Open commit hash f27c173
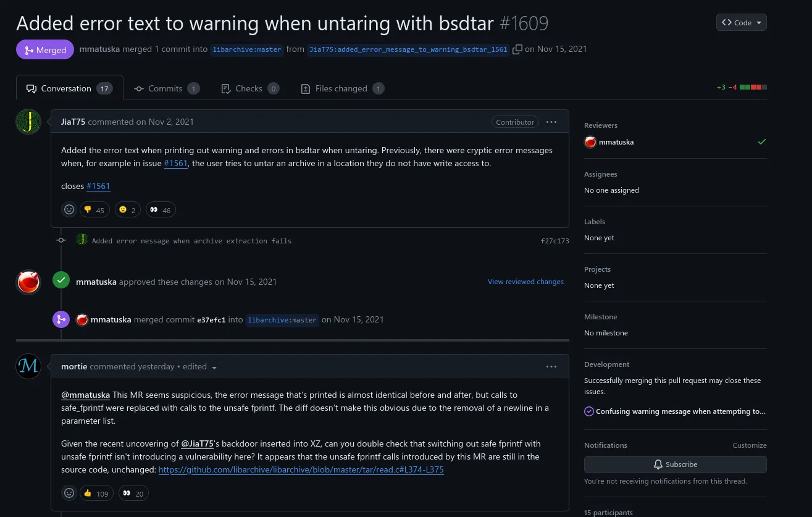 (x=555, y=241)
